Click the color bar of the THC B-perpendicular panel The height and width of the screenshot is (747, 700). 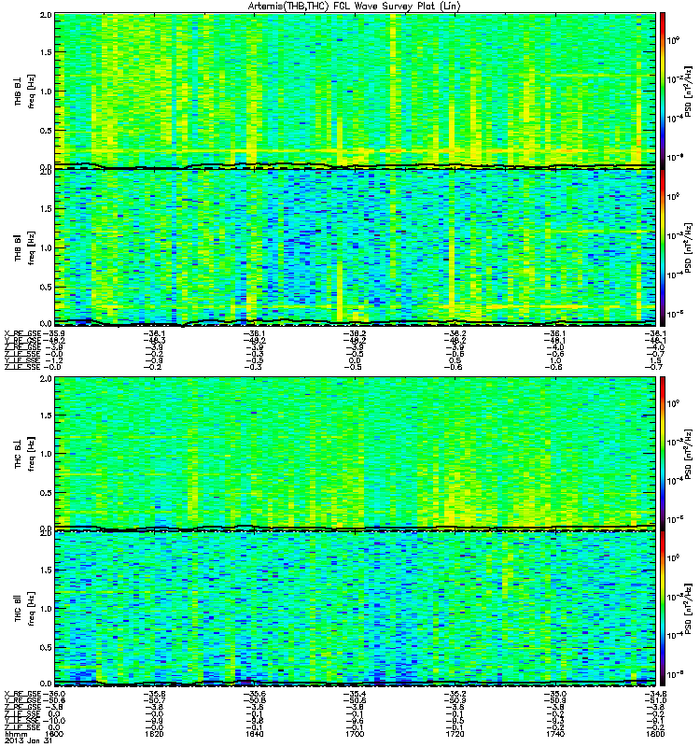coord(662,454)
